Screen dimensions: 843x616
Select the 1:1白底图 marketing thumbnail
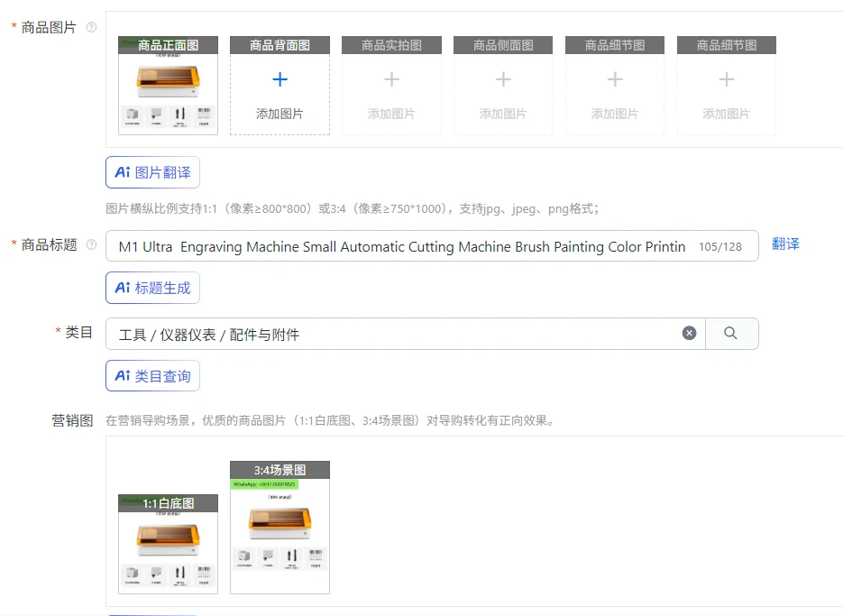pyautogui.click(x=169, y=544)
